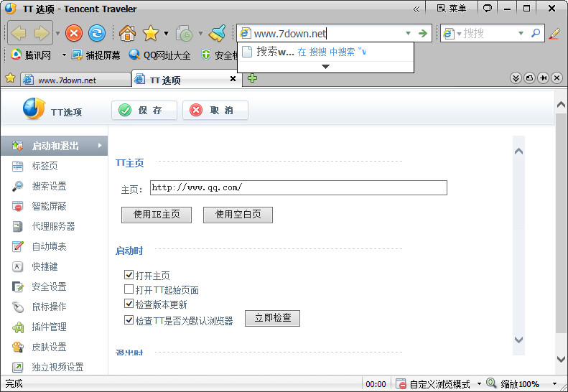
Task: Click 使用IE主页 button
Action: click(157, 215)
